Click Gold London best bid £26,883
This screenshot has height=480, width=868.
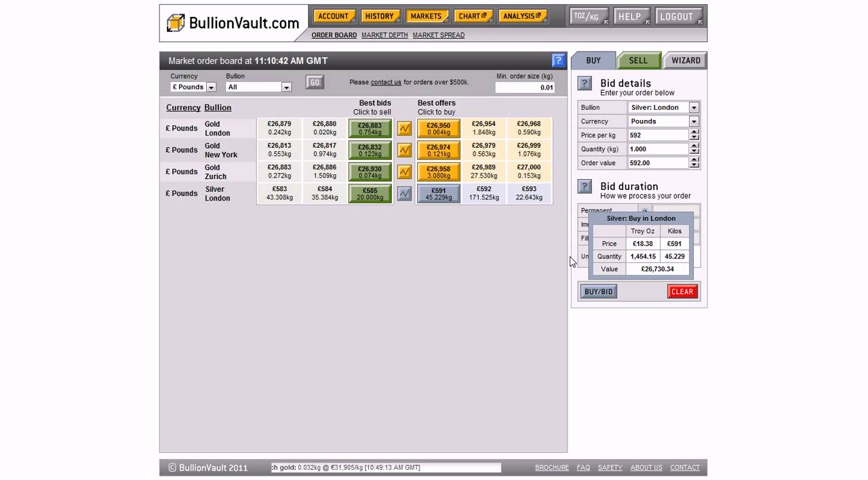coord(370,128)
